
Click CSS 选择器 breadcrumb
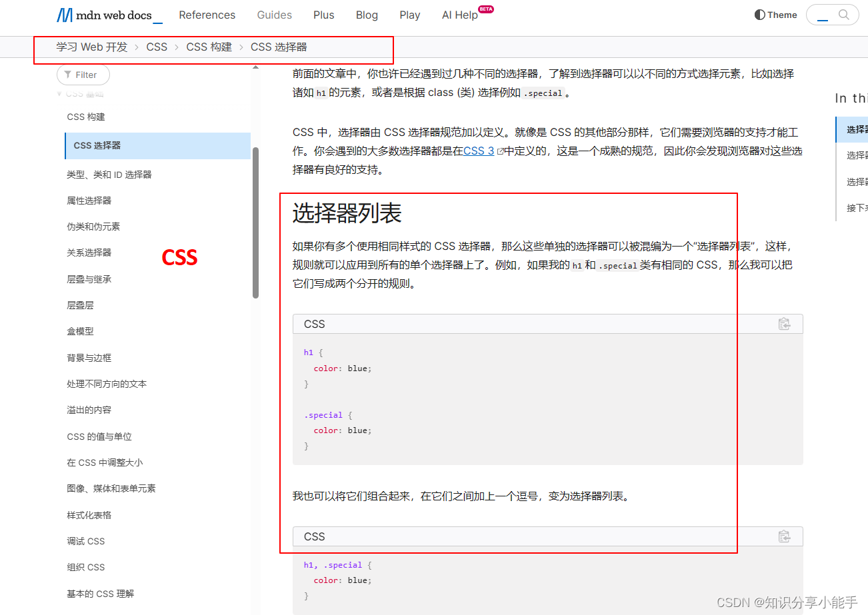pos(279,47)
